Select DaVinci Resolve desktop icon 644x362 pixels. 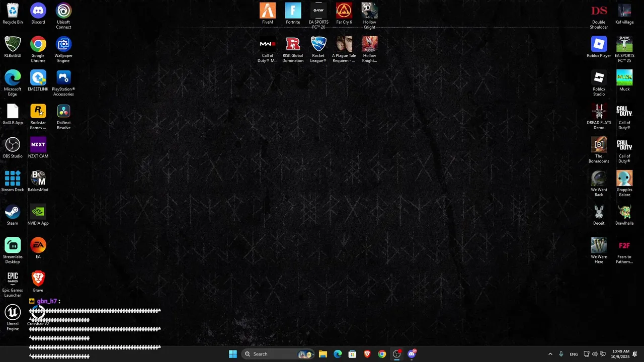(63, 117)
